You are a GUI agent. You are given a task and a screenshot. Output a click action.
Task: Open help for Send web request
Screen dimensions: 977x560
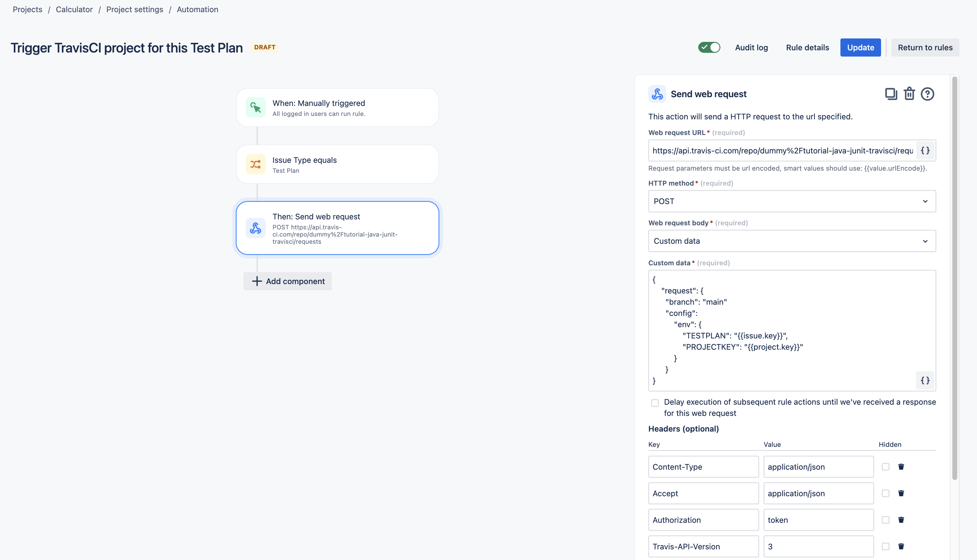click(927, 94)
